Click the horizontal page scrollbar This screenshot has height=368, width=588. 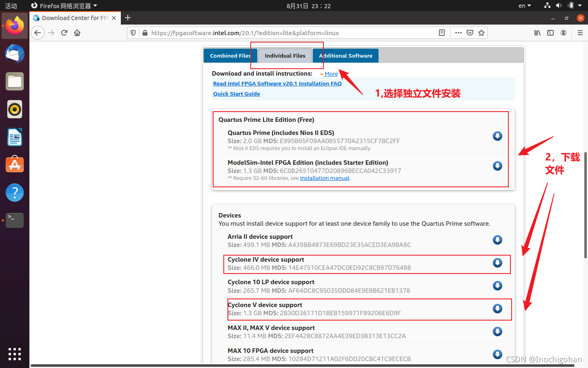click(x=302, y=366)
